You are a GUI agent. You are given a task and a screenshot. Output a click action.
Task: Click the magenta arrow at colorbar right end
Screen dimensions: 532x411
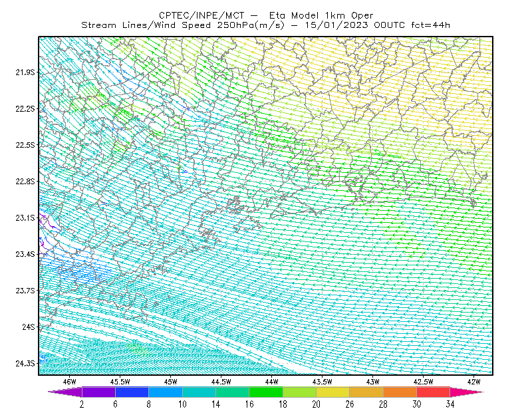coord(466,392)
